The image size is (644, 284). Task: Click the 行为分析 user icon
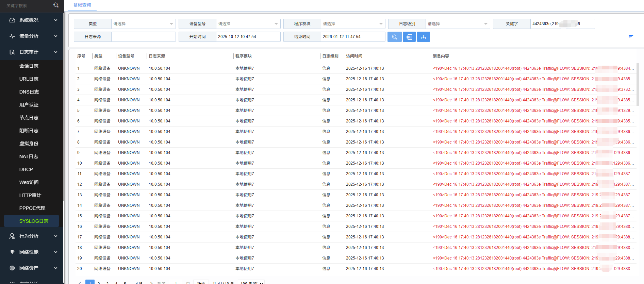coord(12,236)
